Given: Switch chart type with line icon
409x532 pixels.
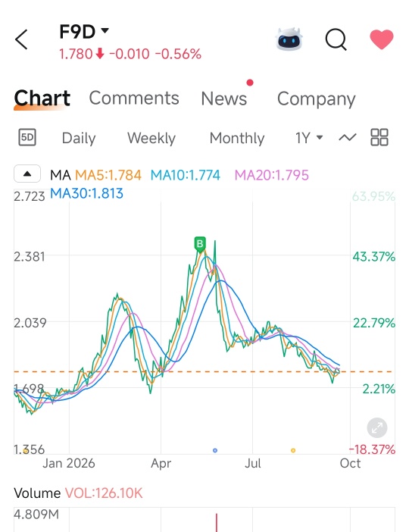Looking at the screenshot, I should pos(348,137).
